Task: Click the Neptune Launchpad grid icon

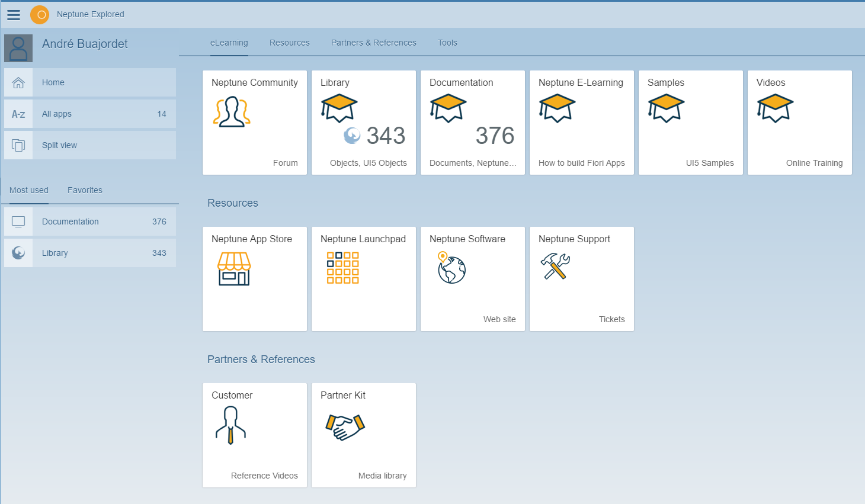Action: click(x=343, y=268)
